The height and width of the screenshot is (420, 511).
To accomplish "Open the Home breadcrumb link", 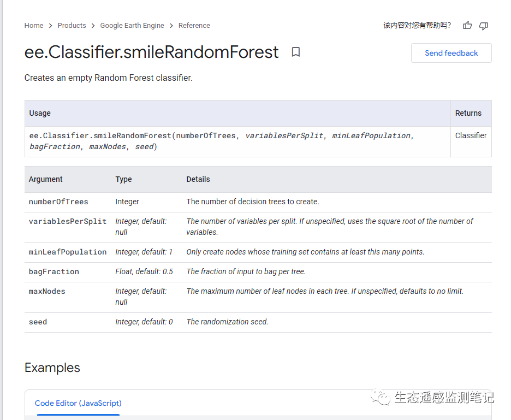I will click(x=34, y=26).
